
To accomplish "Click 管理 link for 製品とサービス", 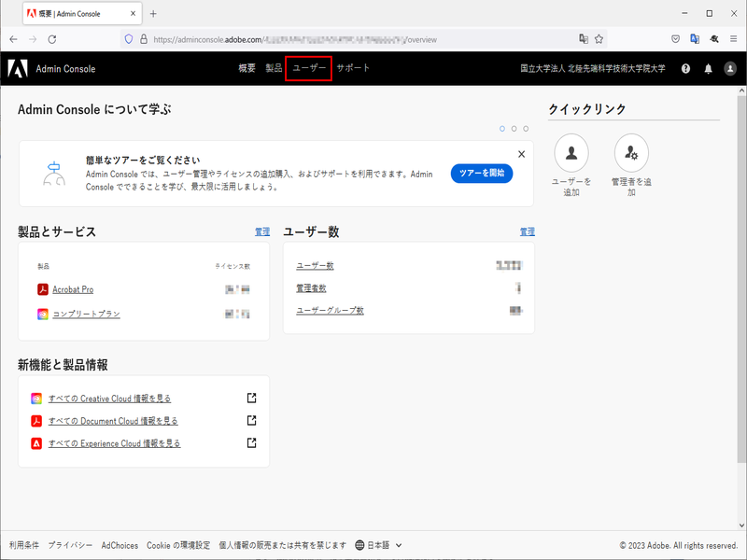I will (262, 231).
